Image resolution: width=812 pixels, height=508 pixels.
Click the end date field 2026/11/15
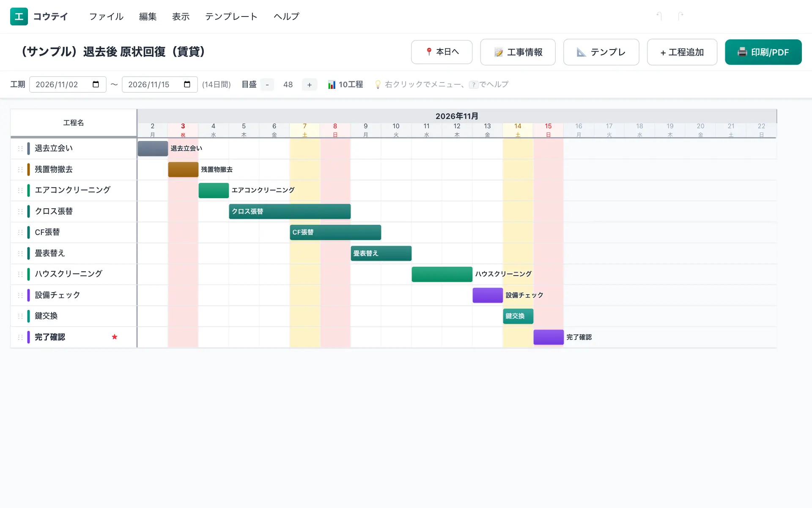(x=159, y=84)
